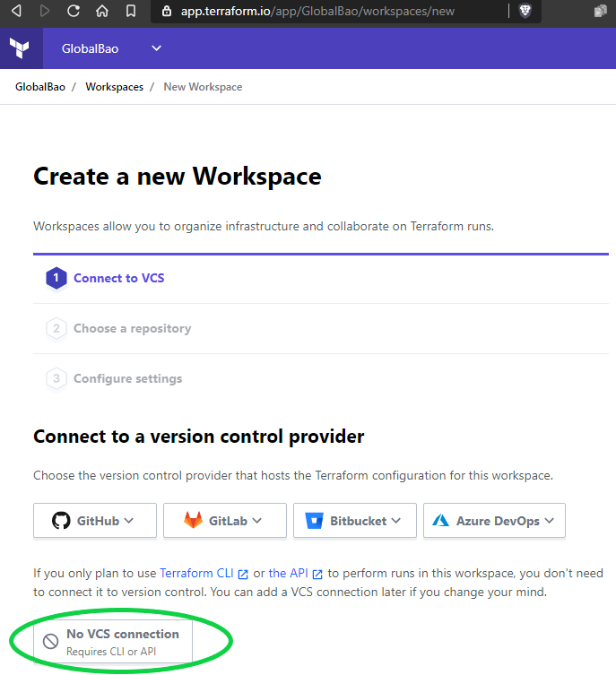Viewport: 616px width, 675px height.
Task: Reload the page with the refresh icon
Action: pos(74,11)
